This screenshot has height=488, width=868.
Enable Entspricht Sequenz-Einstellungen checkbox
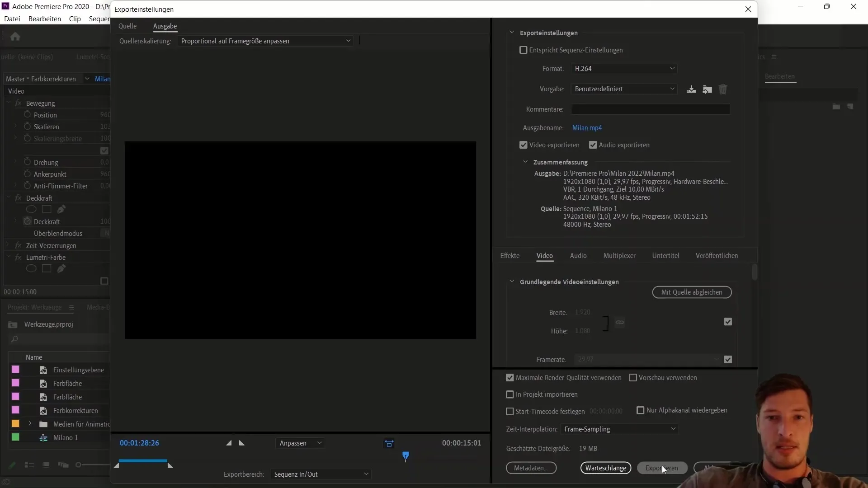tap(524, 50)
